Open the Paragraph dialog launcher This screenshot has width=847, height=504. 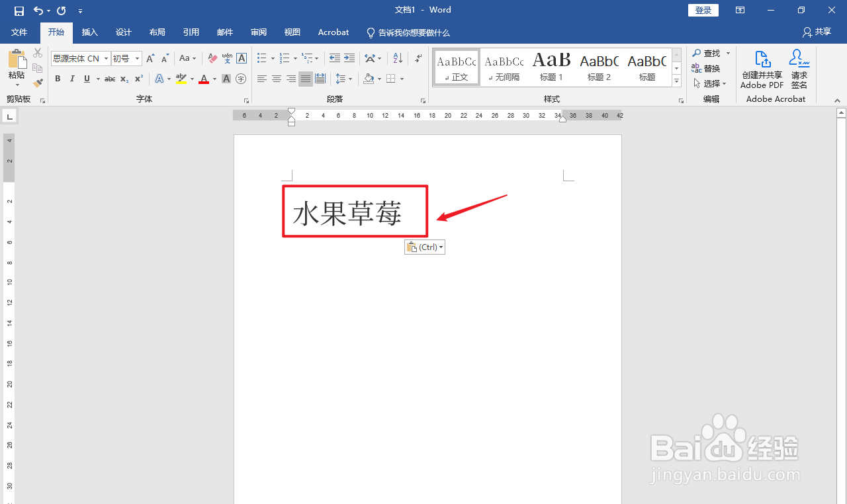point(423,101)
